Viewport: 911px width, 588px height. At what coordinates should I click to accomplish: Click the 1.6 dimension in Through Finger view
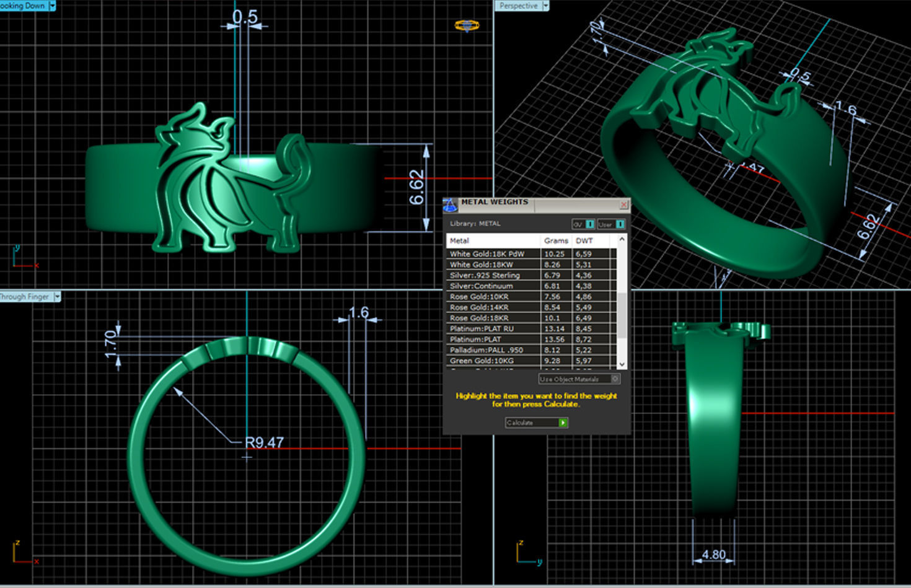pyautogui.click(x=359, y=312)
